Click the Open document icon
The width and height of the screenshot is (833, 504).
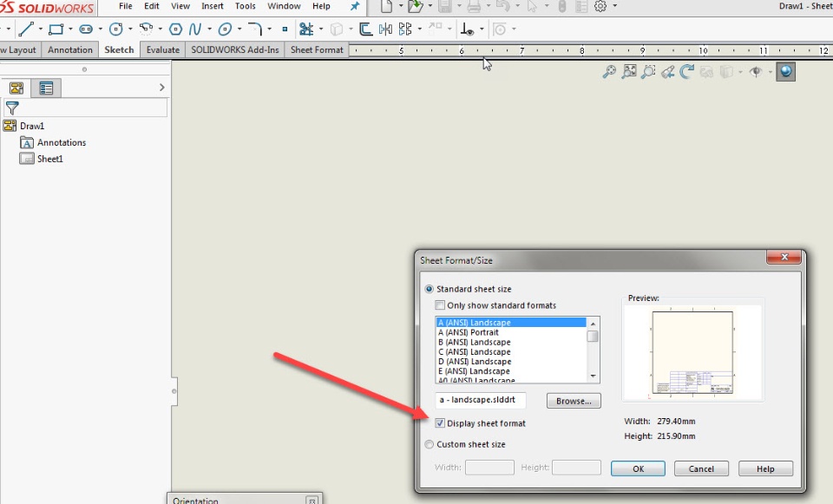416,6
